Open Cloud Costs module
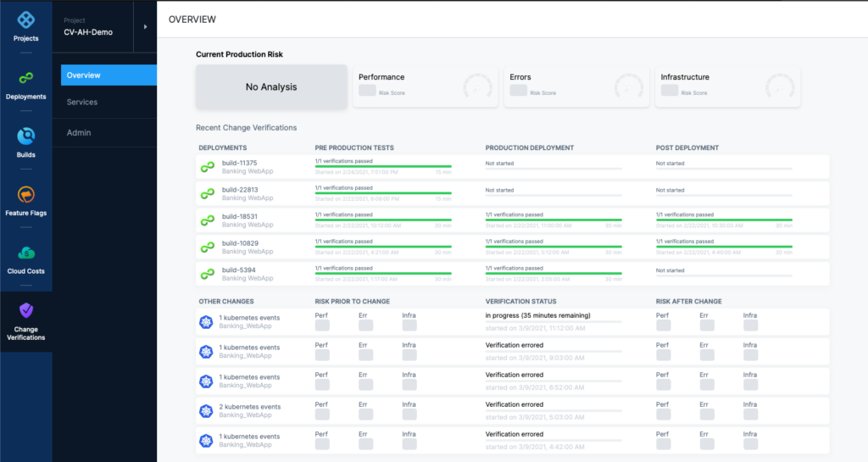 click(x=26, y=260)
